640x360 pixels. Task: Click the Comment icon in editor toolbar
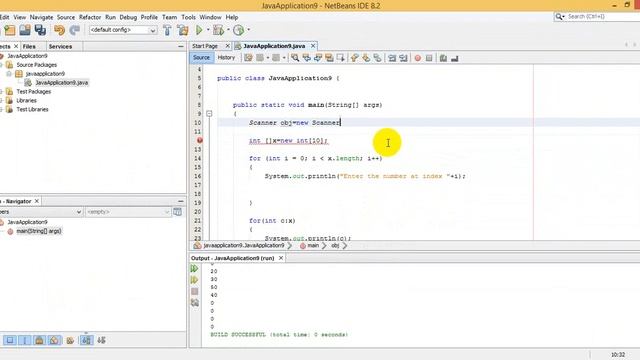point(443,58)
